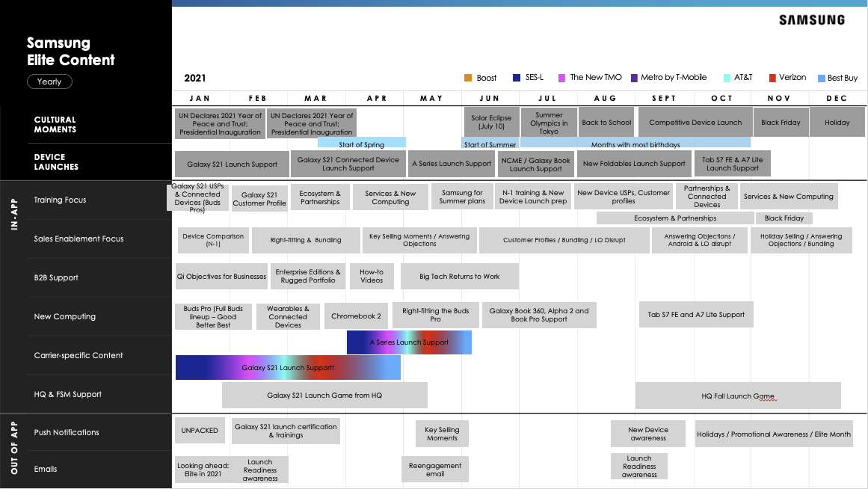The height and width of the screenshot is (489, 868).
Task: Select the cyan AT&T legend swatch
Action: 727,78
